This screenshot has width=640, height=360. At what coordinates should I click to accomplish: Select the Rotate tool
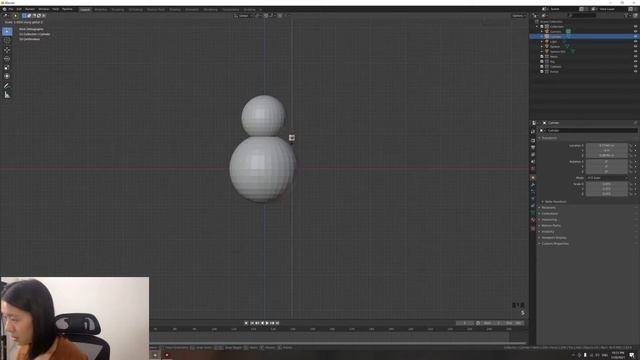point(7,59)
